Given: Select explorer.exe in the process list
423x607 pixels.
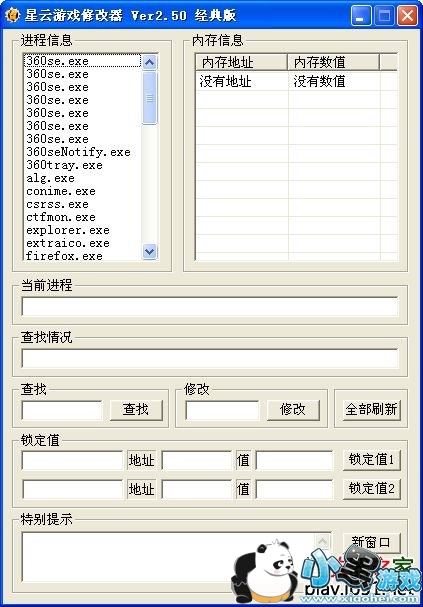Looking at the screenshot, I should [x=68, y=230].
